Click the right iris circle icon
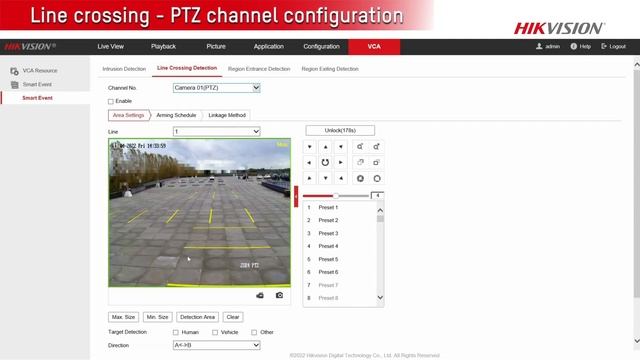Screen dimensions: 640x360 [376, 178]
